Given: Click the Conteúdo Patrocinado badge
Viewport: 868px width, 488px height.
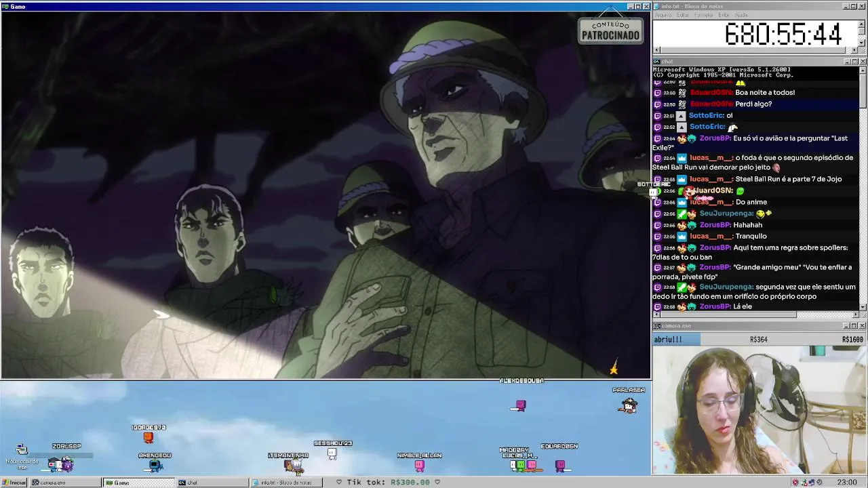Looking at the screenshot, I should [610, 30].
